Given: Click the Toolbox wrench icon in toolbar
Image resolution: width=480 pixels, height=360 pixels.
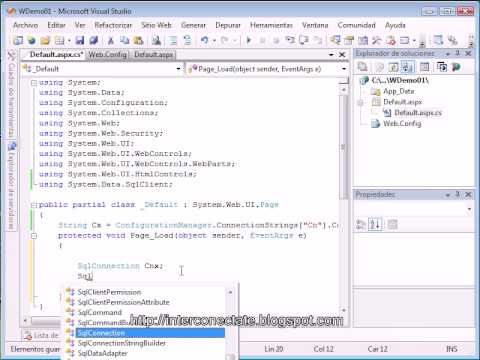Looking at the screenshot, I should coord(377,40).
